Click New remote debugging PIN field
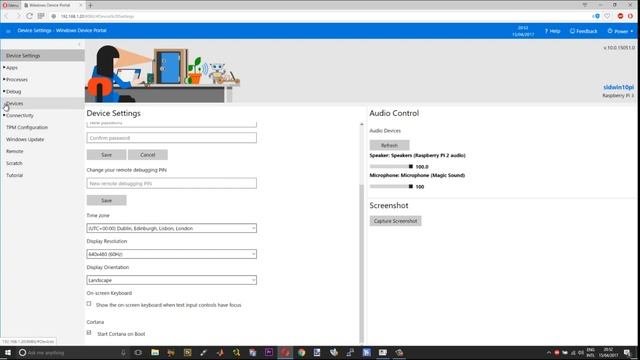The height and width of the screenshot is (360, 640). click(171, 183)
